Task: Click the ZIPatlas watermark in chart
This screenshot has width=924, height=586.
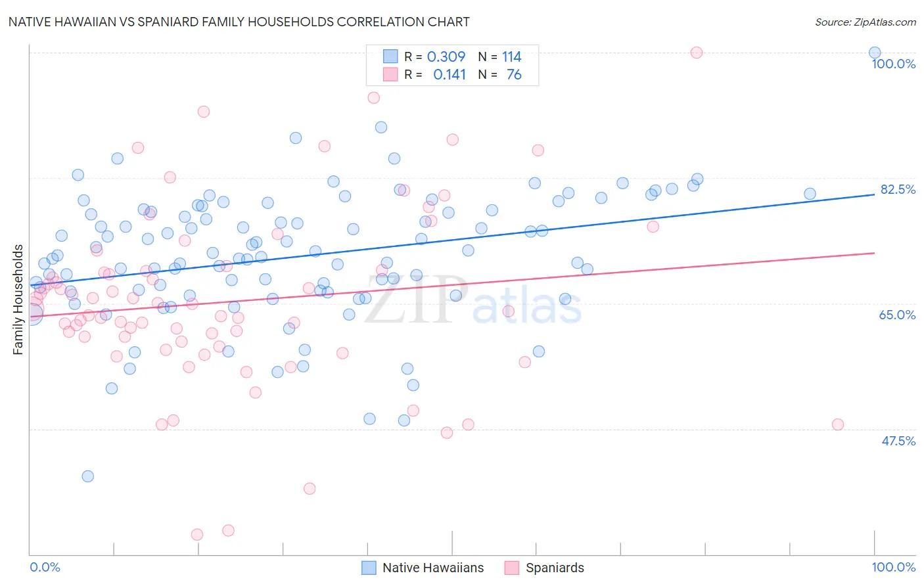Action: (473, 300)
